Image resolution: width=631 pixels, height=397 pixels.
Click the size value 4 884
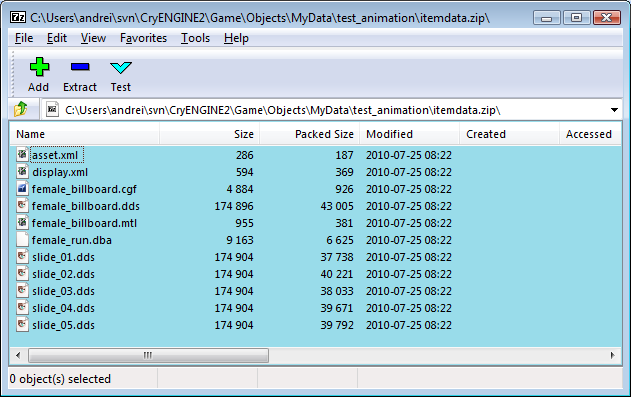pos(240,189)
